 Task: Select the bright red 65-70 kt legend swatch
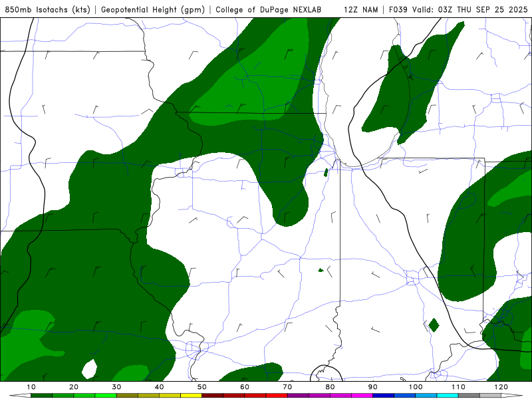click(277, 396)
